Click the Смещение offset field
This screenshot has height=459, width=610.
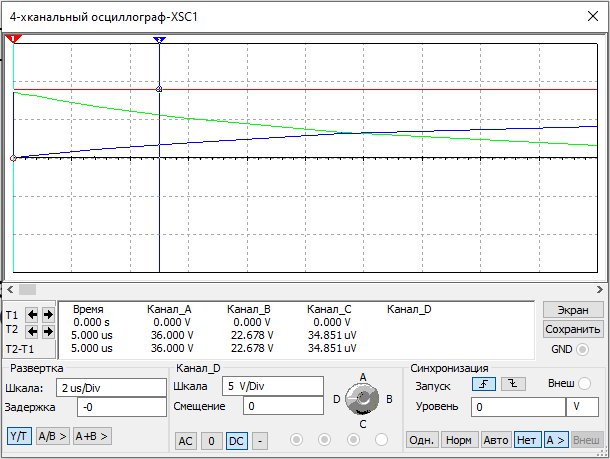pos(283,406)
